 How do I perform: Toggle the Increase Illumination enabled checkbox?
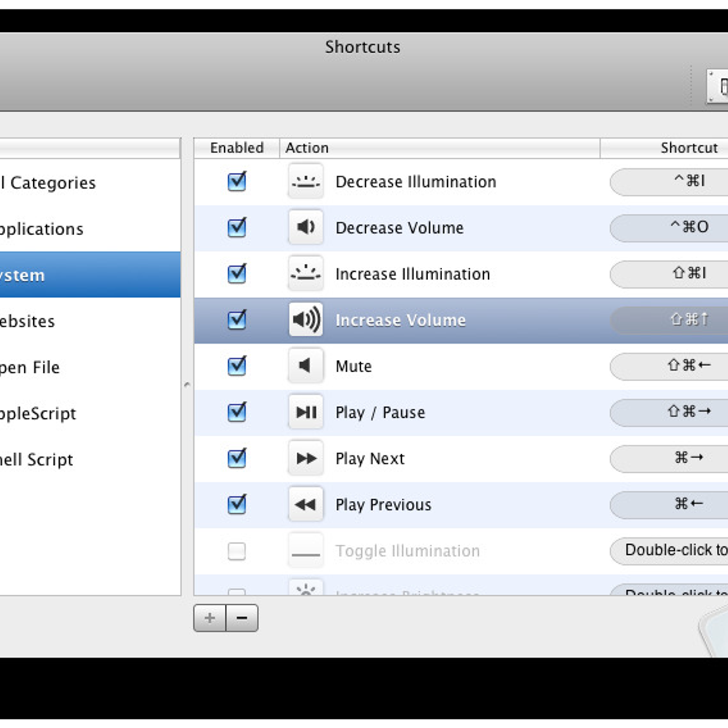pos(237,274)
